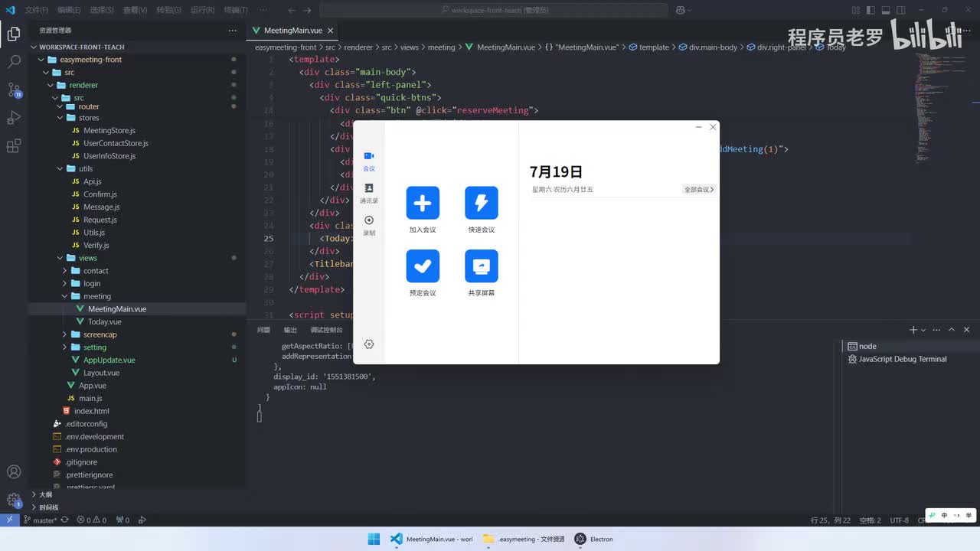Click 行 25, 列 22 cursor position
Screen dimensions: 980x551
click(831, 520)
